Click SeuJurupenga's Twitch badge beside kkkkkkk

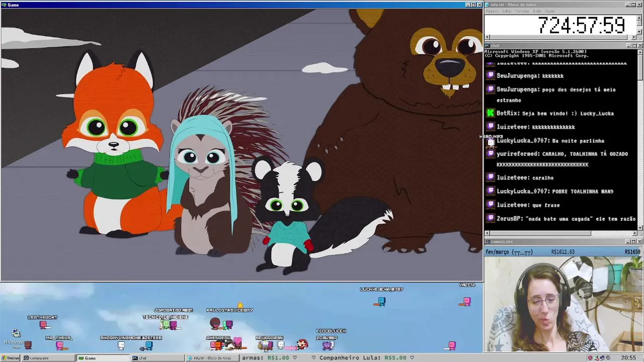click(x=491, y=75)
